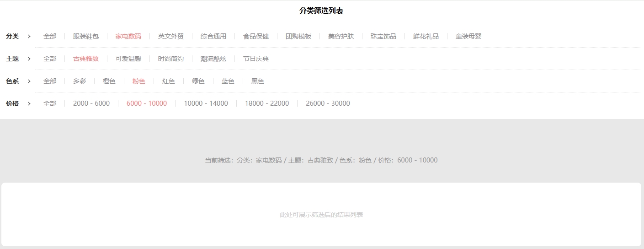Click the arrow next to 价格 label
This screenshot has height=249, width=644.
click(29, 103)
